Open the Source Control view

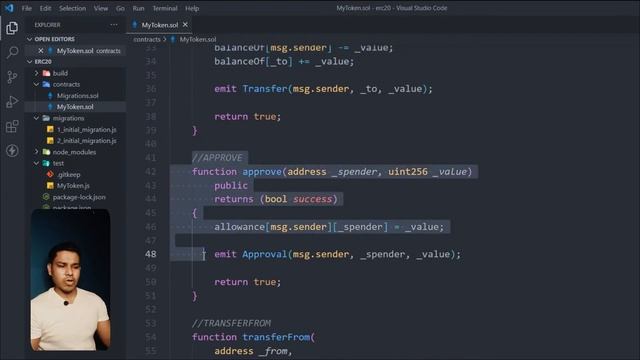(12, 77)
